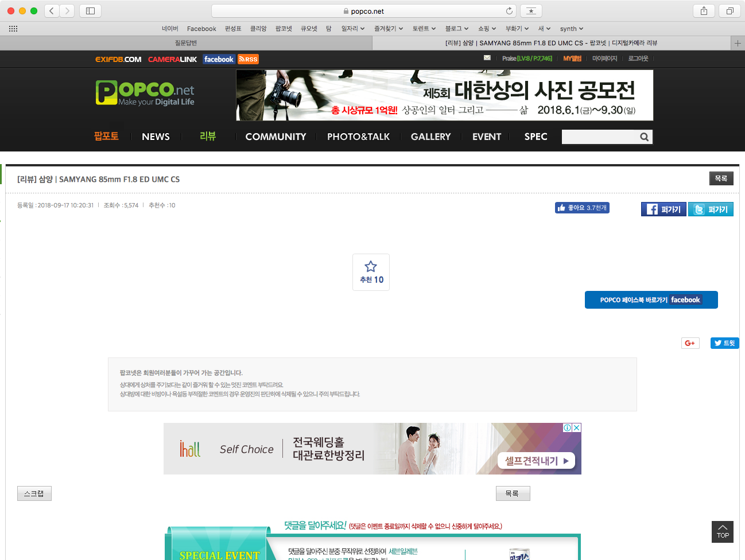This screenshot has height=560, width=745.
Task: Expand the 쇼핑 bookmarks folder
Action: point(487,29)
